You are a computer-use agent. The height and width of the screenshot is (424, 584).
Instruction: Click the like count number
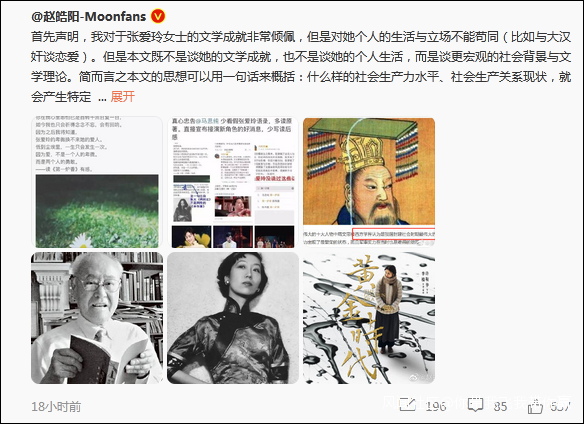[560, 406]
